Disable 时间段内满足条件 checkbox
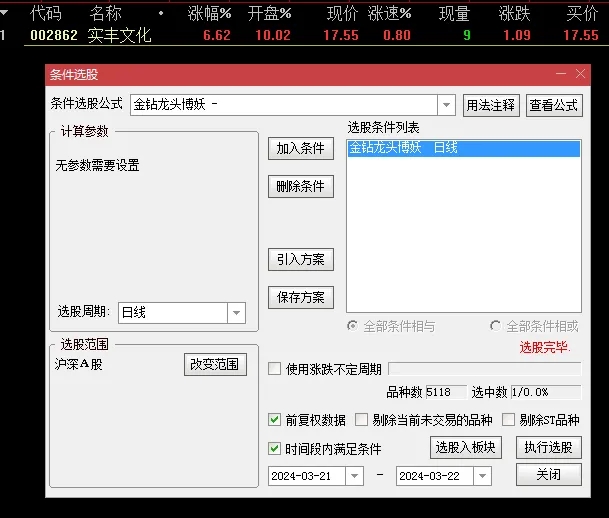The image size is (609, 518). [x=275, y=449]
